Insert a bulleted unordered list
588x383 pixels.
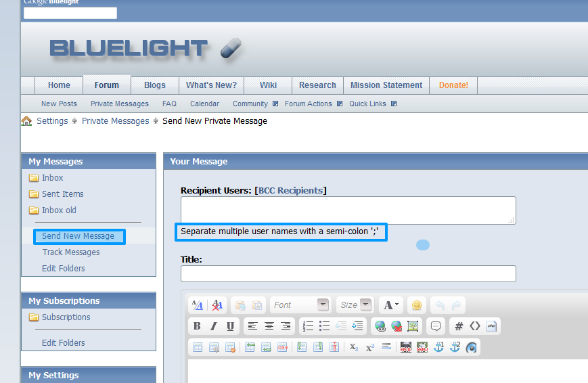324,326
